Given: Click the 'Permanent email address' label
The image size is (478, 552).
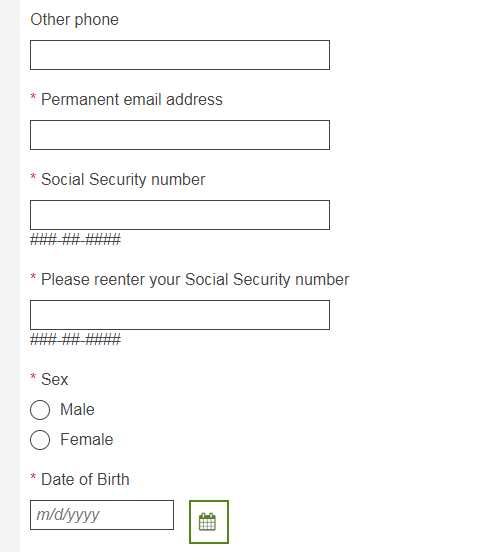Looking at the screenshot, I should click(x=132, y=99).
